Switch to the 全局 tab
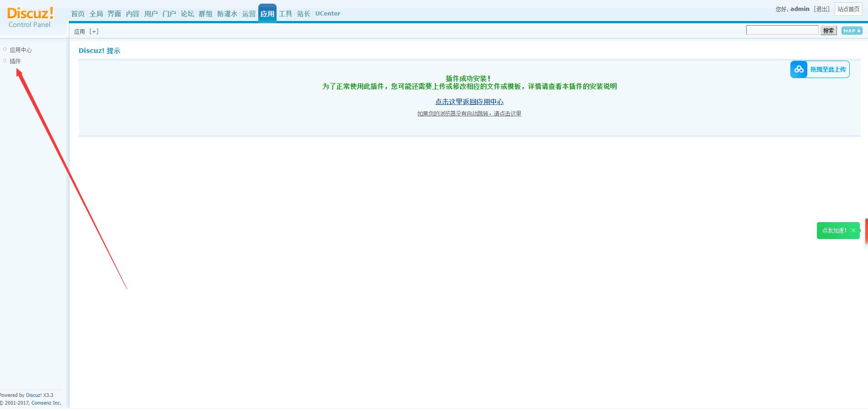The image size is (868, 411). click(96, 14)
